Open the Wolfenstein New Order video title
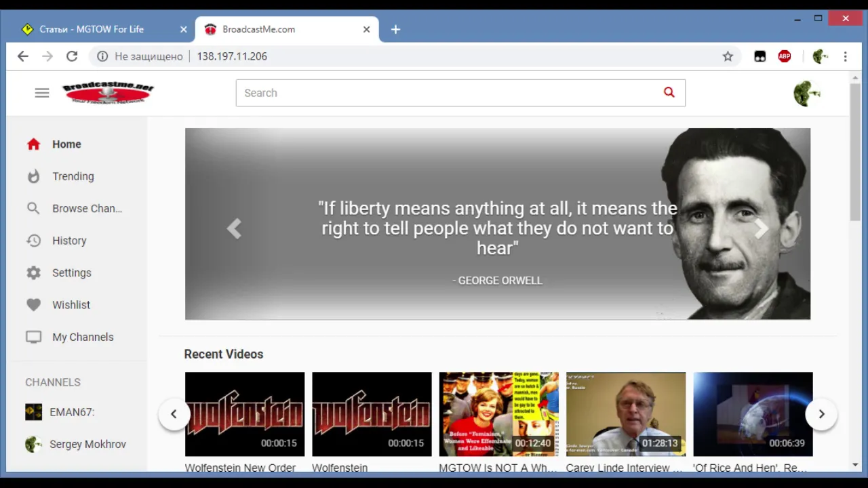Viewport: 868px width, 488px height. pyautogui.click(x=240, y=468)
